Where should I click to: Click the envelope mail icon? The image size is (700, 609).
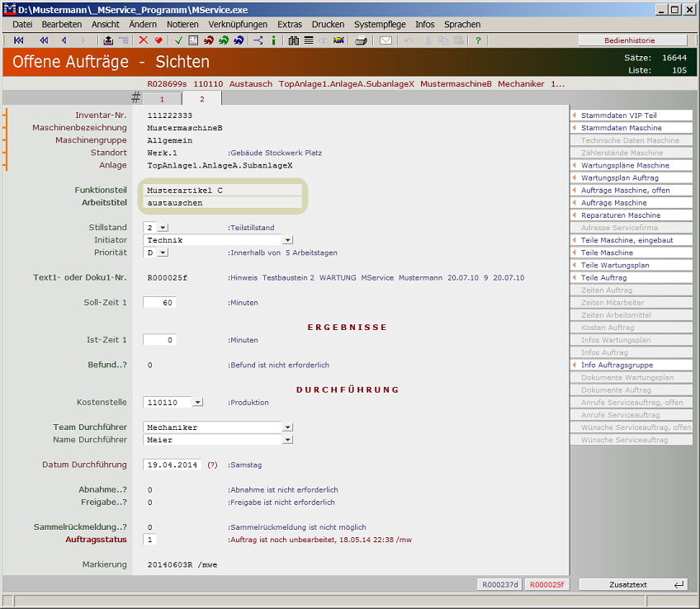tap(385, 40)
